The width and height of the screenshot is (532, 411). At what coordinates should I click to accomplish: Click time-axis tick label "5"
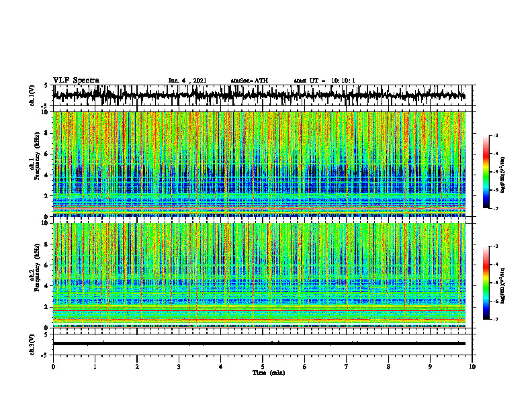[263, 367]
